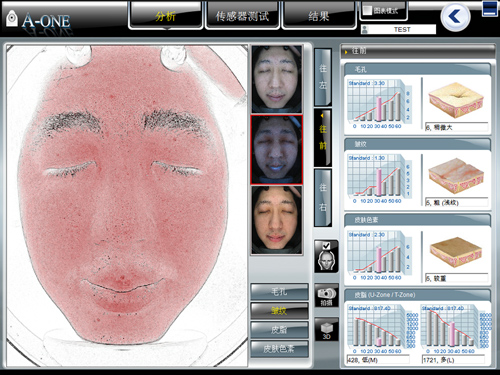Click the 1721 T-Zone result field
This screenshot has width=500, height=375.
pos(453,360)
